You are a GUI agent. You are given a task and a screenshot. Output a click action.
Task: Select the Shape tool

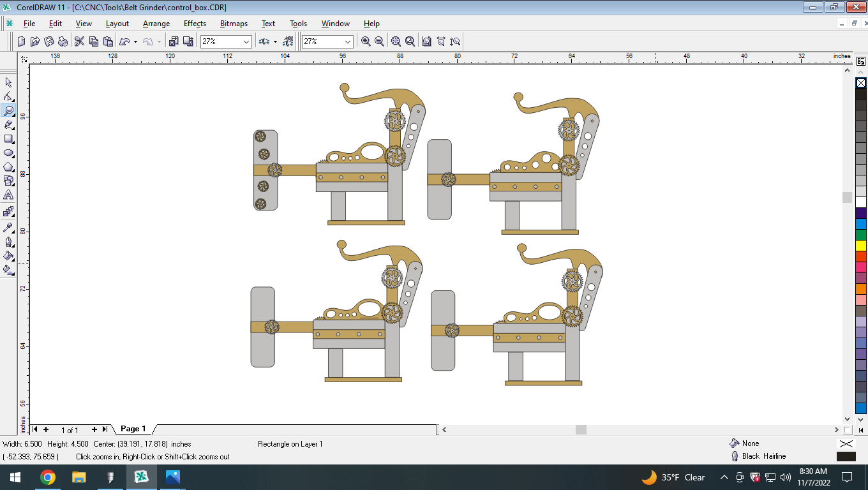9,97
